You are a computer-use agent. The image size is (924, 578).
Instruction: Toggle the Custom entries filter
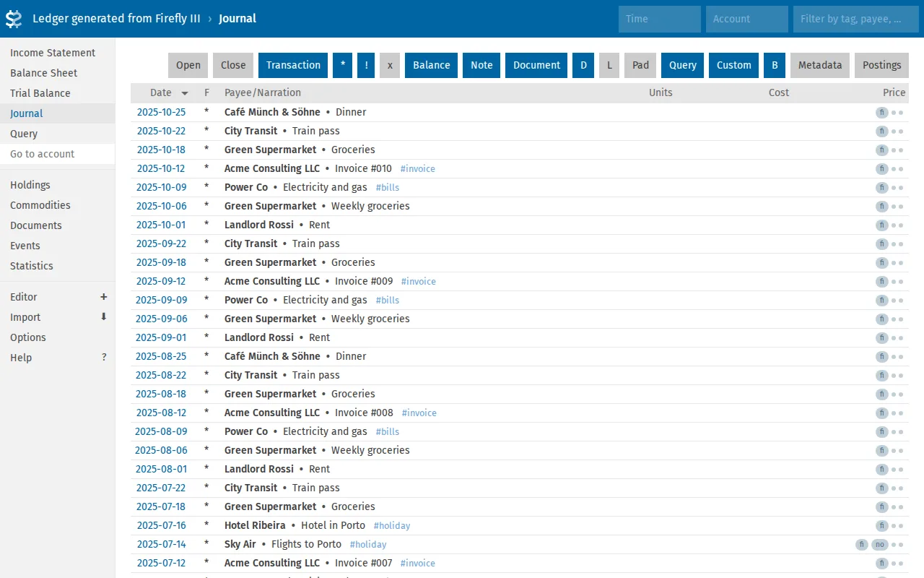734,65
